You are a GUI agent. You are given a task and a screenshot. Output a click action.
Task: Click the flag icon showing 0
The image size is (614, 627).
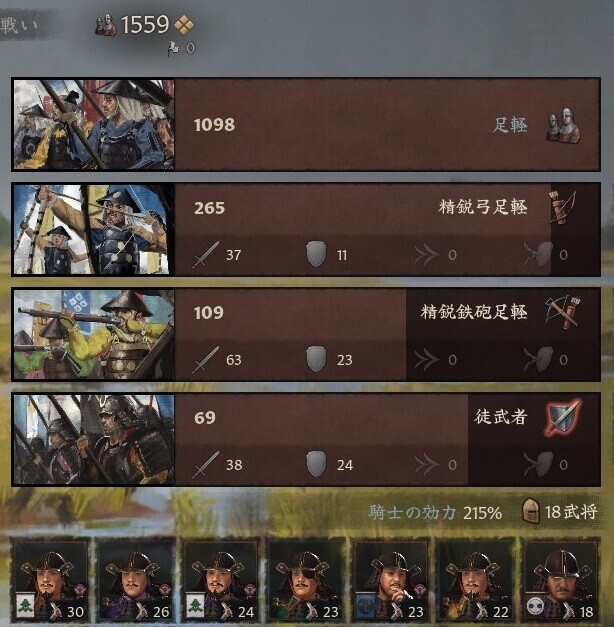pyautogui.click(x=174, y=48)
